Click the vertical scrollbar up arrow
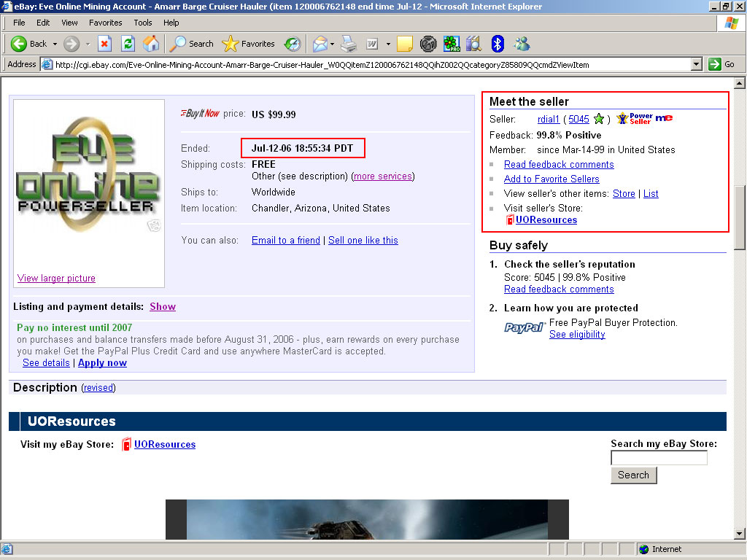The height and width of the screenshot is (560, 747). click(x=740, y=83)
